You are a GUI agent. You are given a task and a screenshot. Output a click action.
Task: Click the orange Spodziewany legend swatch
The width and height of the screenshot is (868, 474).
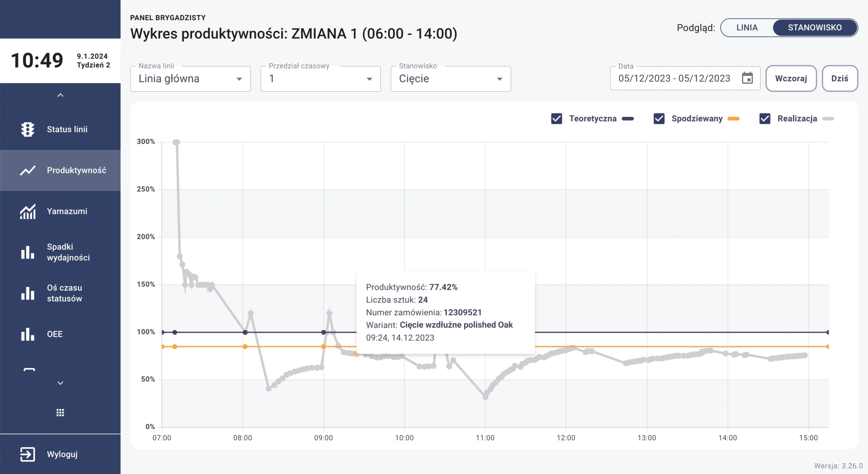[x=733, y=119]
